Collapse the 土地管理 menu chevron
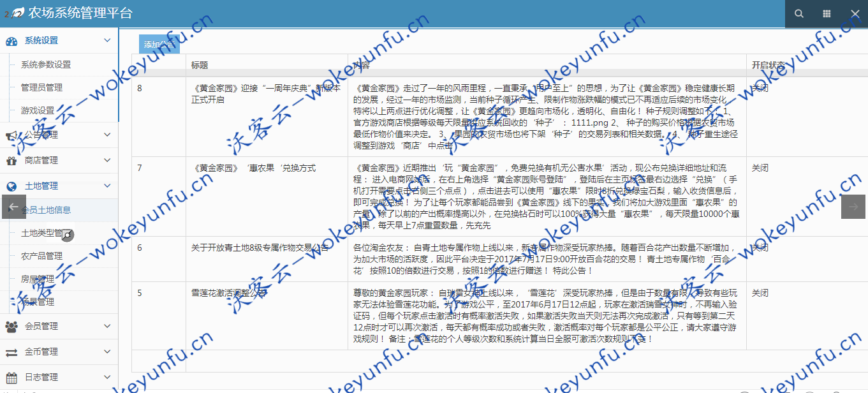This screenshot has width=868, height=393. coord(107,186)
